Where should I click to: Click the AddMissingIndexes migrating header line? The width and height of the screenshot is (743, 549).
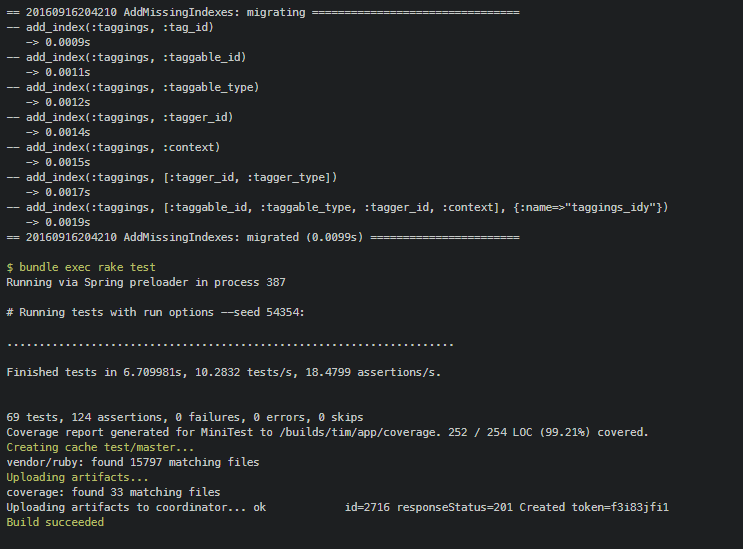pyautogui.click(x=263, y=12)
